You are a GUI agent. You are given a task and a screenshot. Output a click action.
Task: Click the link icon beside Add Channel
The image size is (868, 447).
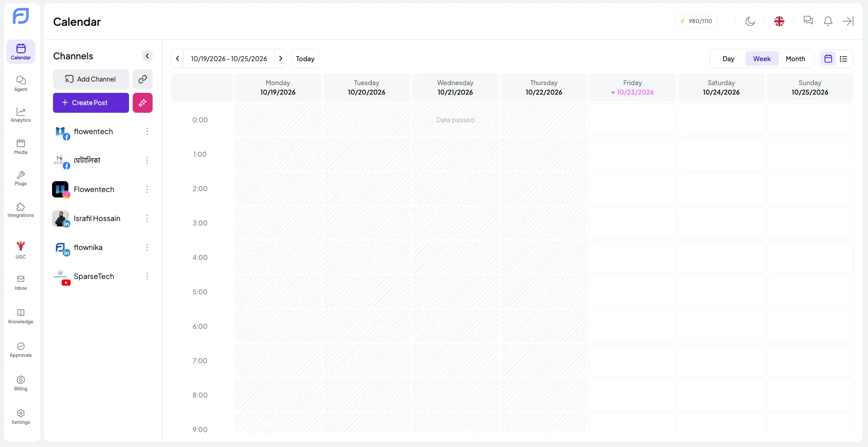pyautogui.click(x=143, y=79)
